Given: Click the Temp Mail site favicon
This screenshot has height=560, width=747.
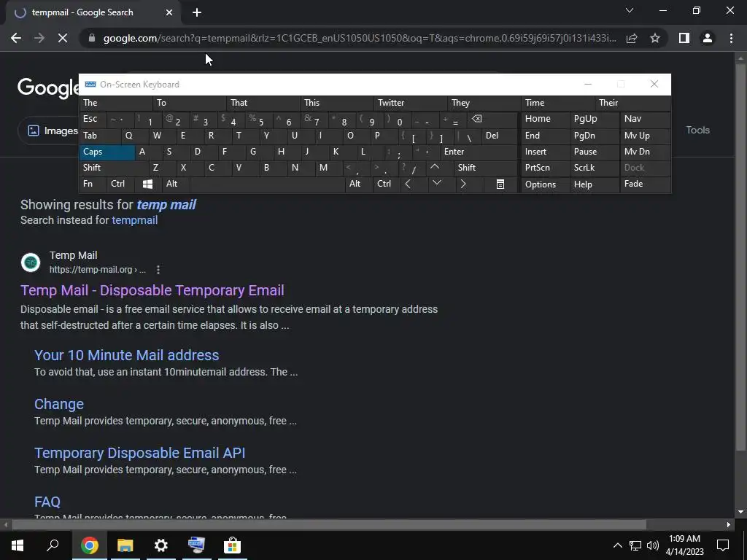Looking at the screenshot, I should coord(31,262).
